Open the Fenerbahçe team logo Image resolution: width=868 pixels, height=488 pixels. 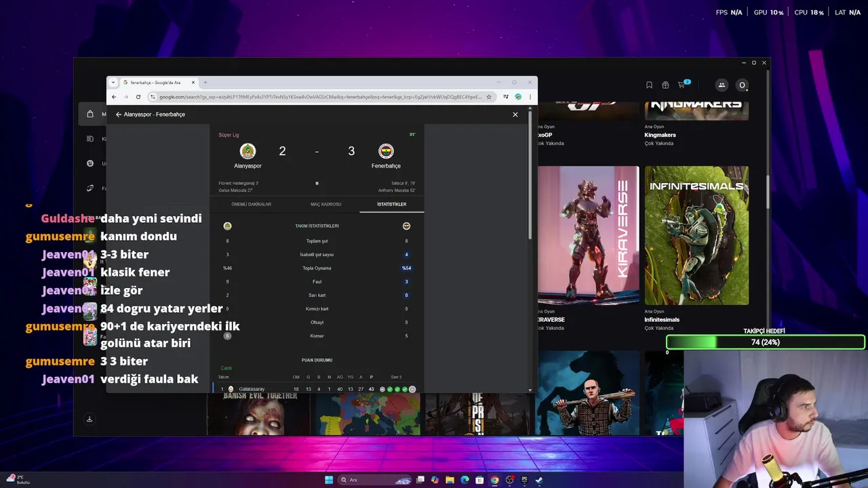click(x=386, y=151)
